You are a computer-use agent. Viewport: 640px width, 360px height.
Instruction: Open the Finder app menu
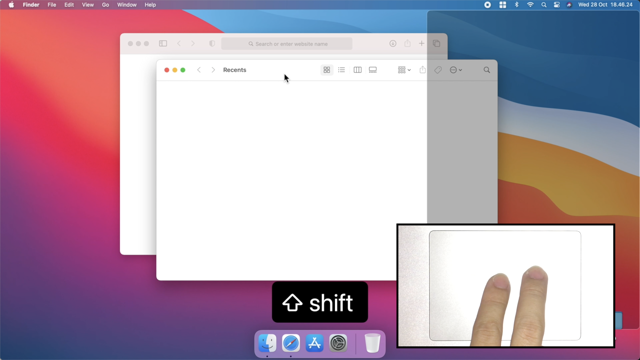click(x=31, y=5)
